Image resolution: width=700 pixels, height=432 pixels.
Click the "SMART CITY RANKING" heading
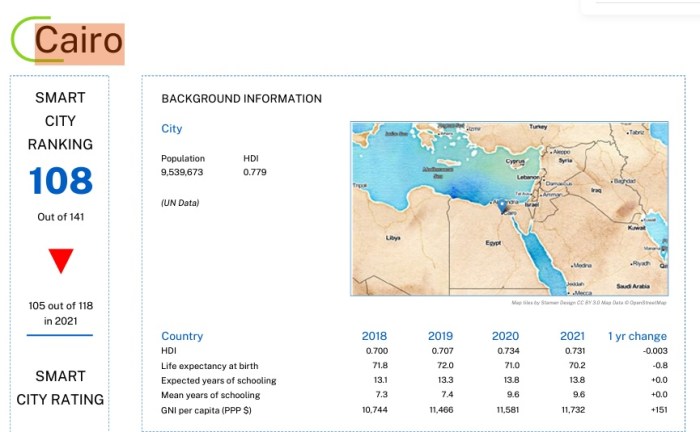(60, 121)
